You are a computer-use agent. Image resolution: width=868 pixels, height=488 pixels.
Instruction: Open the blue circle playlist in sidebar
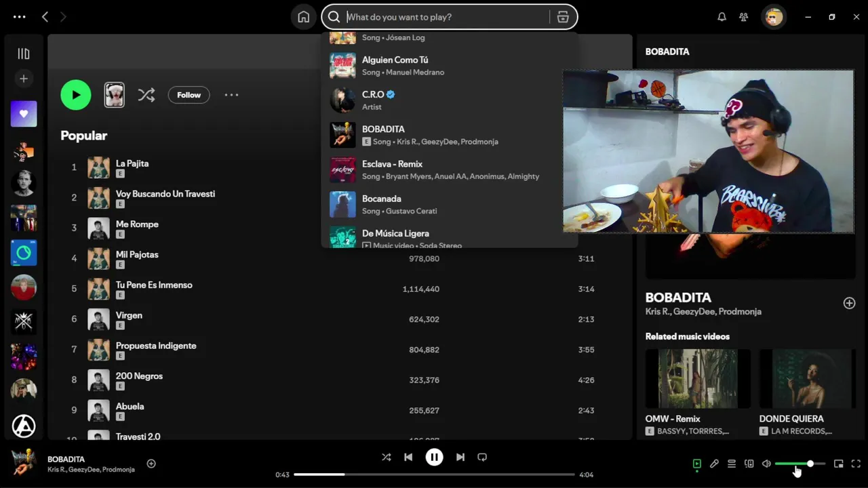click(x=24, y=253)
